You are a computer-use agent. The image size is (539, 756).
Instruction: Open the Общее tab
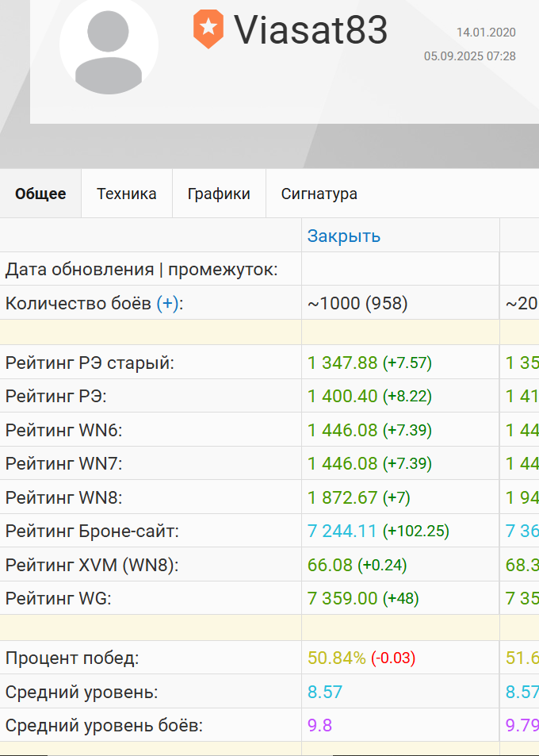(x=40, y=194)
